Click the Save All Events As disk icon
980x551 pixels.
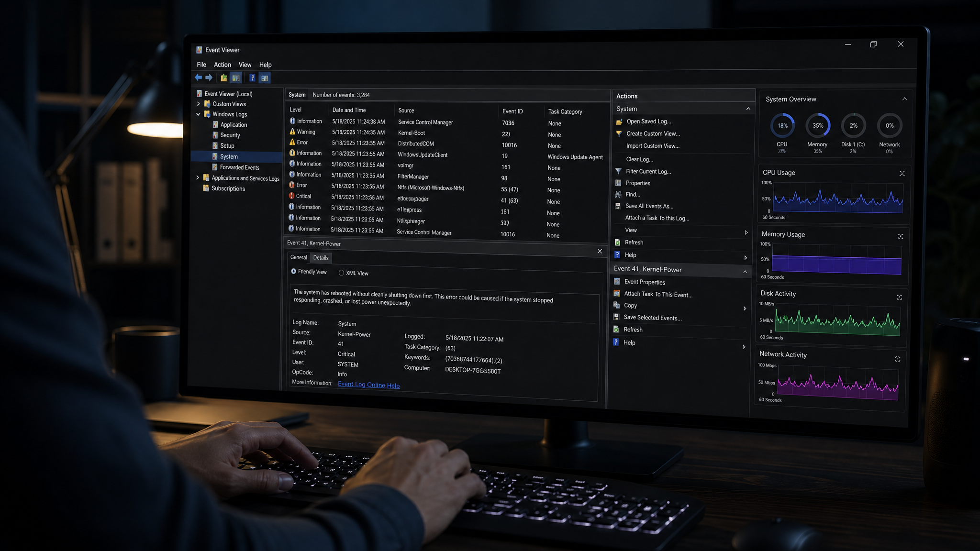tap(618, 206)
